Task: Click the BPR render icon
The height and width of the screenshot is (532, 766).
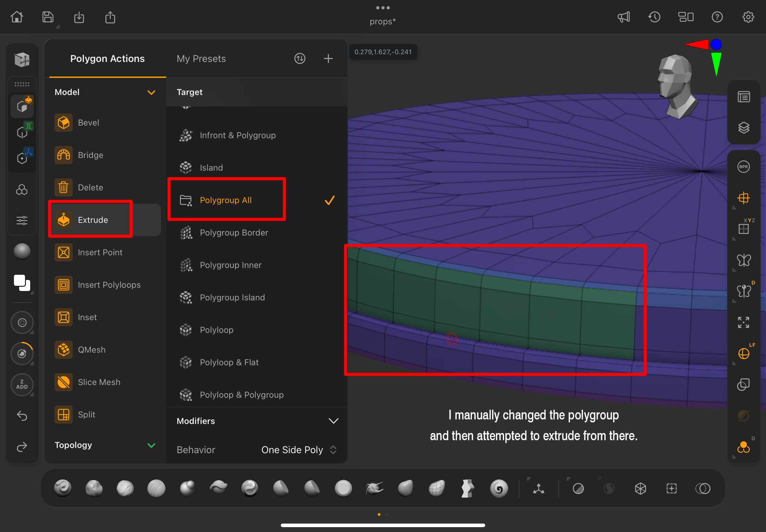Action: coord(743,167)
